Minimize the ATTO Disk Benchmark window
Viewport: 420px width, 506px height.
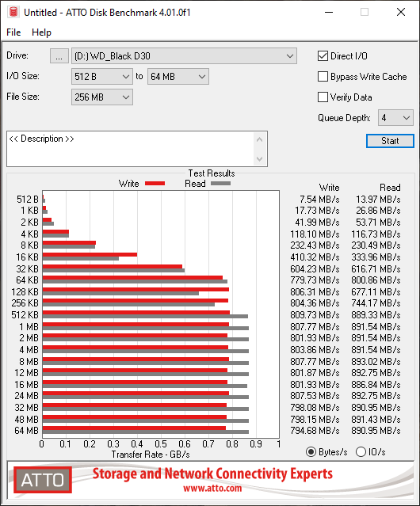click(329, 12)
